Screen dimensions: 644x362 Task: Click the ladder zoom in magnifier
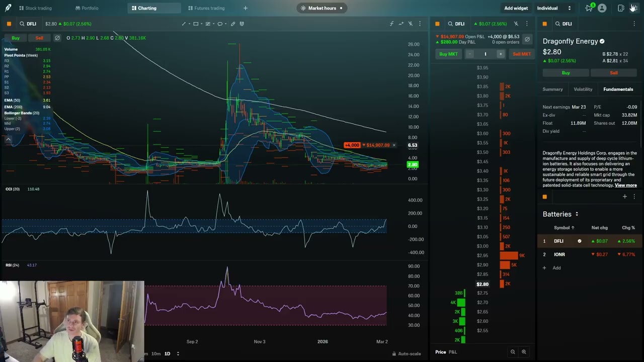pyautogui.click(x=524, y=352)
